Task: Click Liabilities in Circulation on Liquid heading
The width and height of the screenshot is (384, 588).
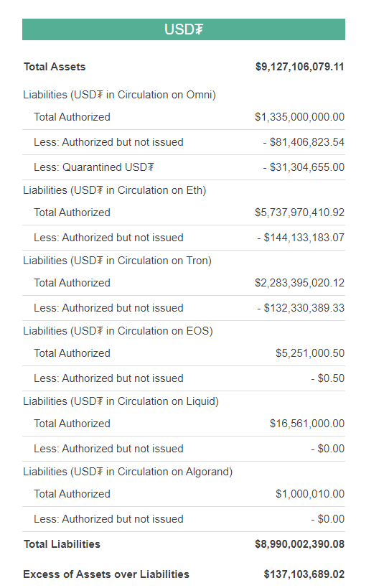Action: (121, 401)
